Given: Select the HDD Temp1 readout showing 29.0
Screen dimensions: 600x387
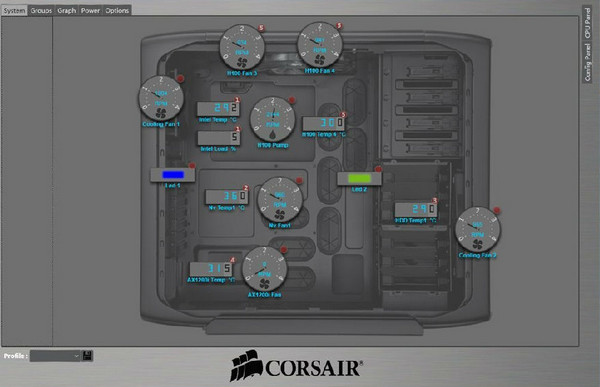Looking at the screenshot, I should (416, 210).
